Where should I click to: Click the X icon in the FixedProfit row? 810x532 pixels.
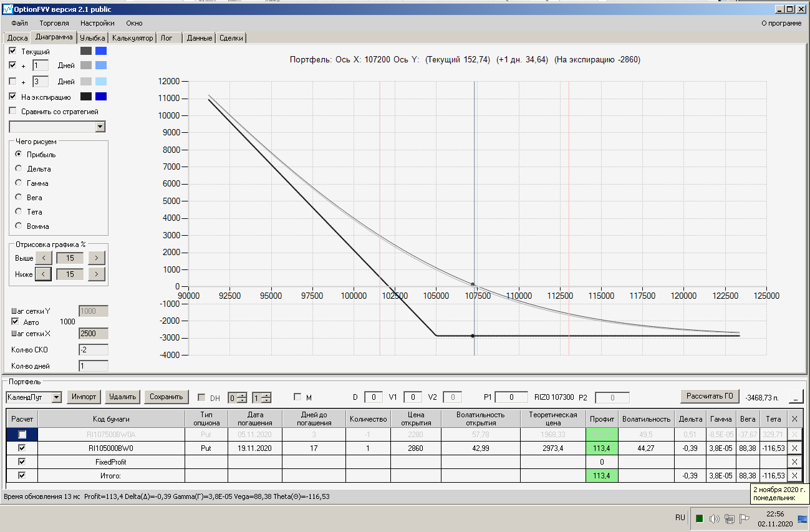794,462
